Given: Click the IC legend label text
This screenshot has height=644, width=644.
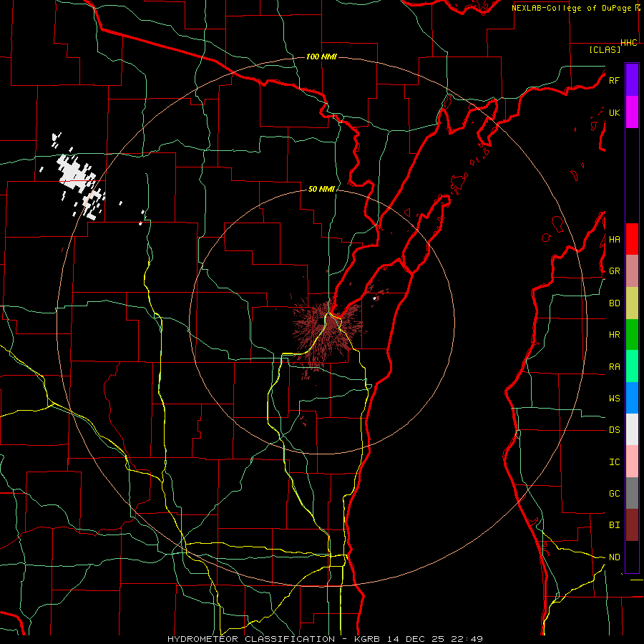Looking at the screenshot, I should [x=614, y=462].
